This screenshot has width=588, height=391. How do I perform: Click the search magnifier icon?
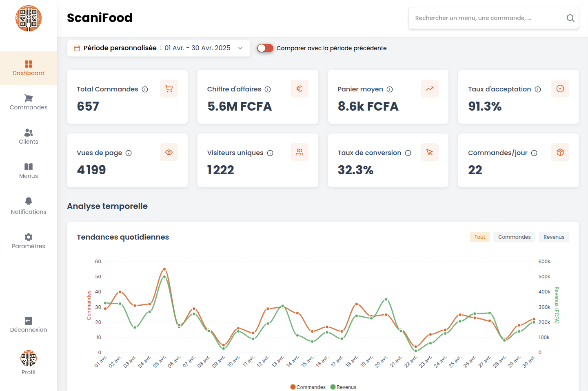570,18
